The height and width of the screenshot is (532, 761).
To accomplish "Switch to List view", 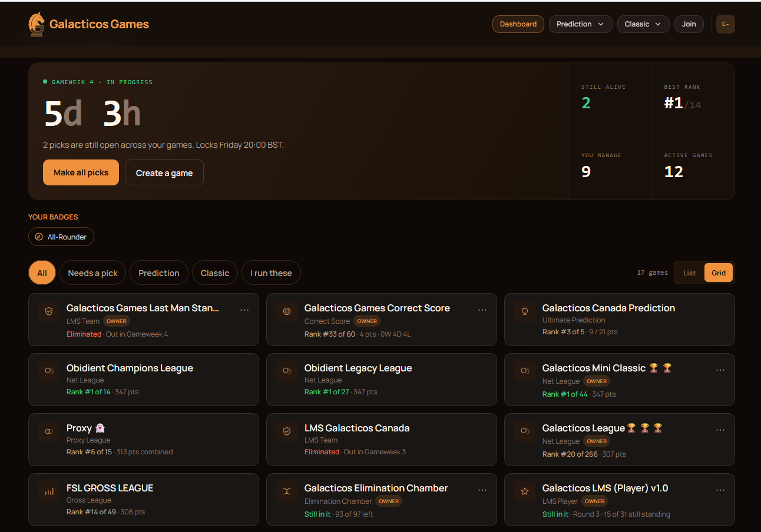I will [x=689, y=273].
